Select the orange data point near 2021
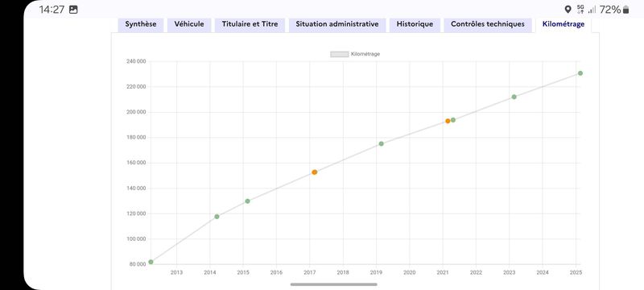This screenshot has width=644, height=290. click(448, 121)
